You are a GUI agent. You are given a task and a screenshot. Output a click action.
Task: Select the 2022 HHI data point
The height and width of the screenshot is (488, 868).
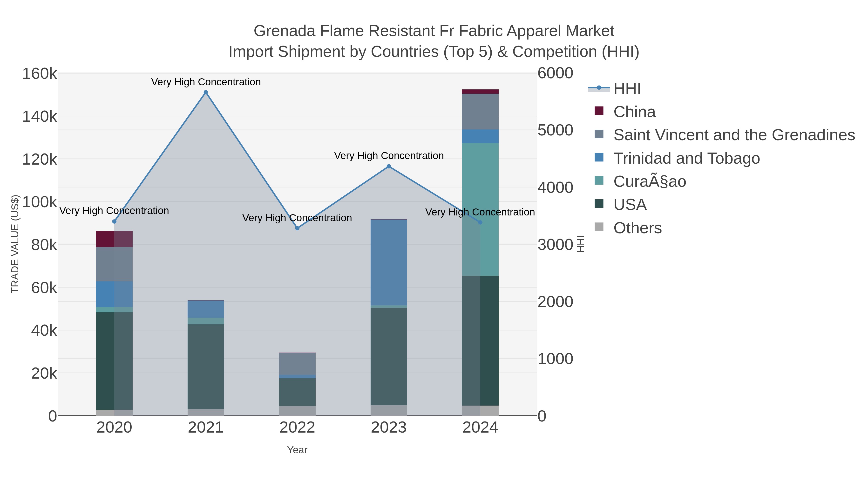click(x=297, y=228)
